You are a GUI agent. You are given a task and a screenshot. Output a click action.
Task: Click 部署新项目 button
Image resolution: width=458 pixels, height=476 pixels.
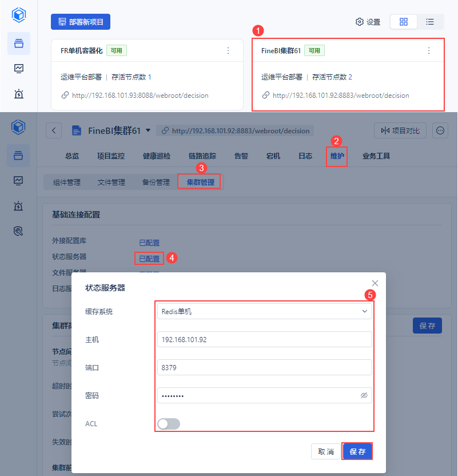81,22
